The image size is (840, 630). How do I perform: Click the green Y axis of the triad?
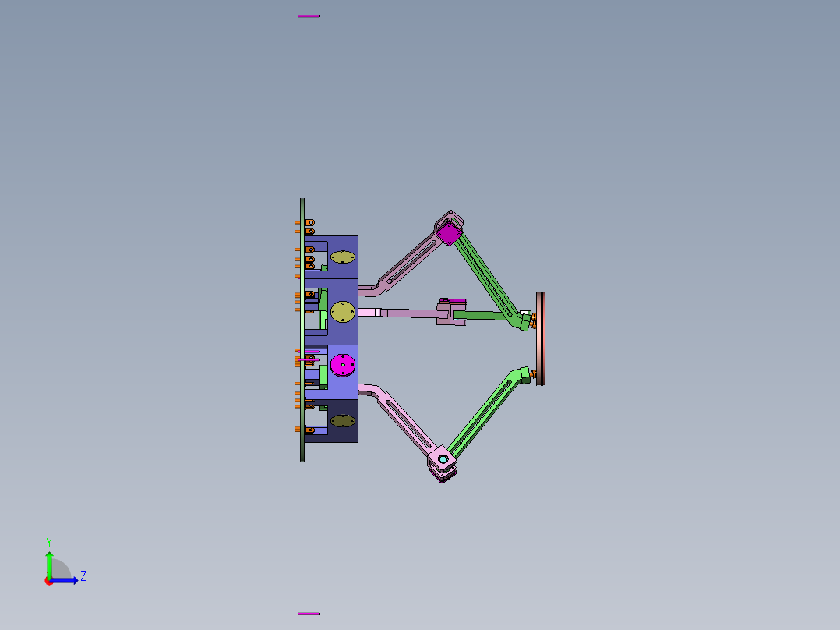49,565
